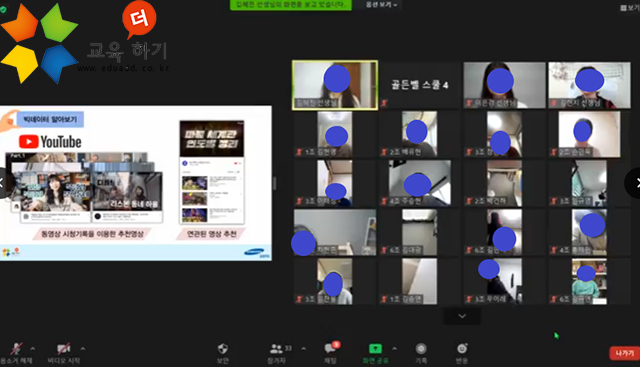Click YouTube logo on shared slide
The image size is (640, 367).
point(50,142)
